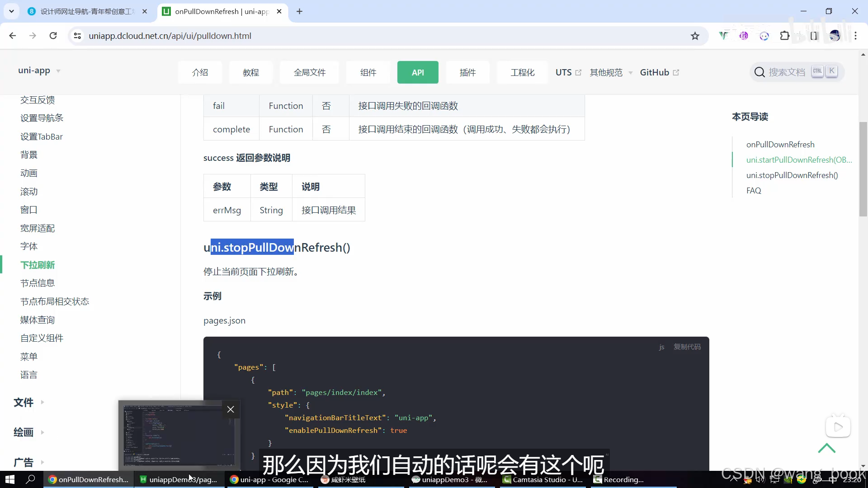Open sidebar item 交互反馈
Screen dimensions: 868x488
coord(38,100)
